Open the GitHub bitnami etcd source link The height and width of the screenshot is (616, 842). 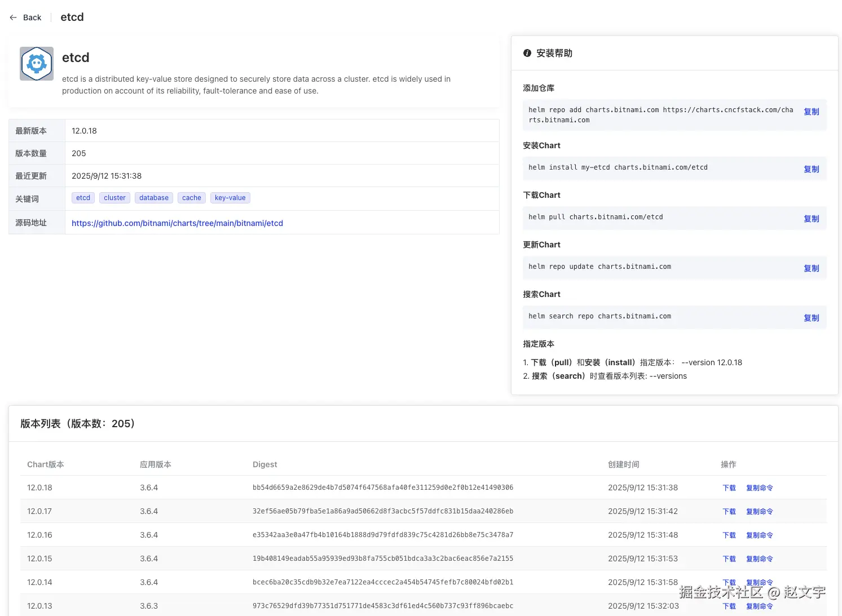click(177, 223)
